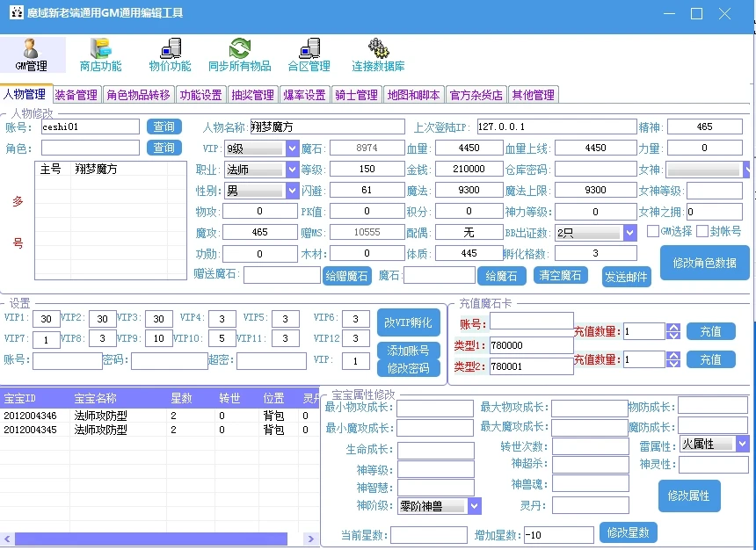The height and width of the screenshot is (550, 756).
Task: Switch to the 抽奖管理 tab
Action: click(x=252, y=95)
